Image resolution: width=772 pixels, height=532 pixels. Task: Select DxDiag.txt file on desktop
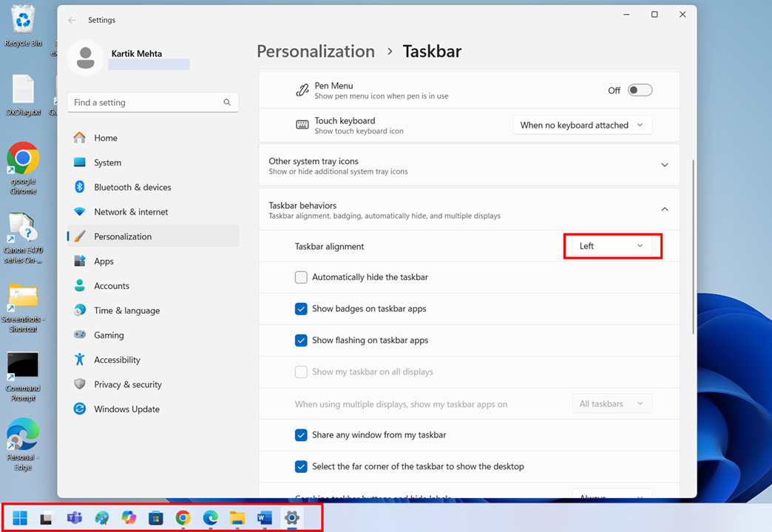(23, 95)
